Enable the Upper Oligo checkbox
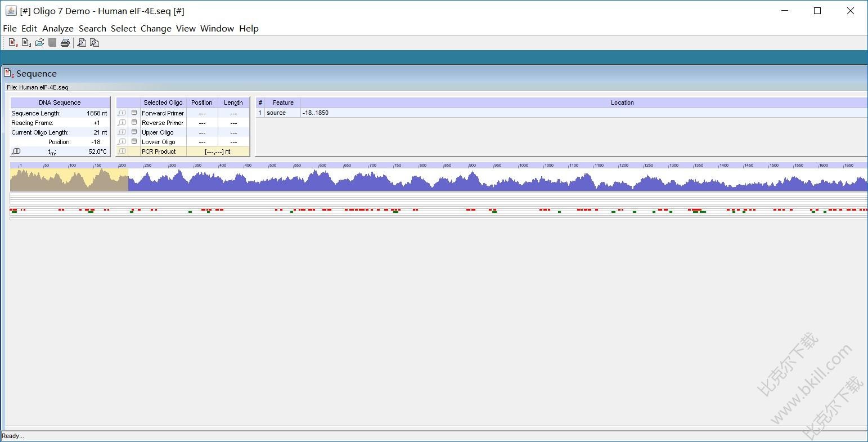 tap(134, 132)
